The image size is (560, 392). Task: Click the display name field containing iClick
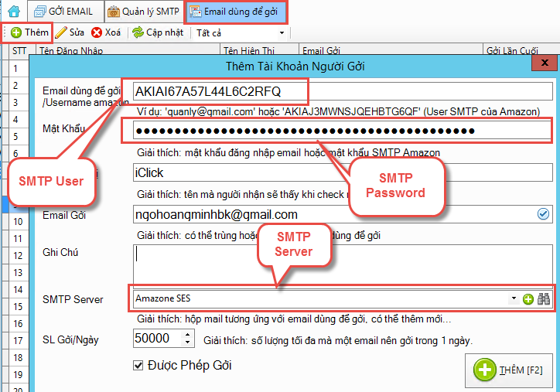[x=343, y=172]
